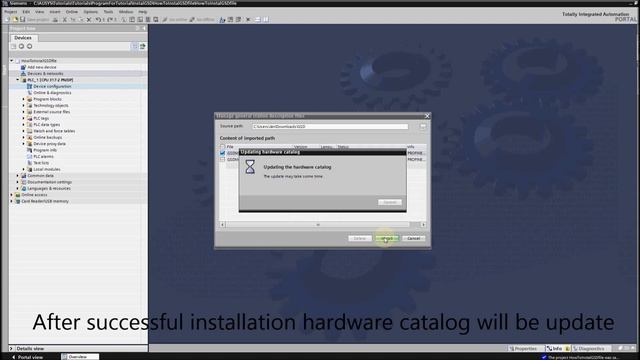Click the Overview button in bottom bar

pos(80,357)
